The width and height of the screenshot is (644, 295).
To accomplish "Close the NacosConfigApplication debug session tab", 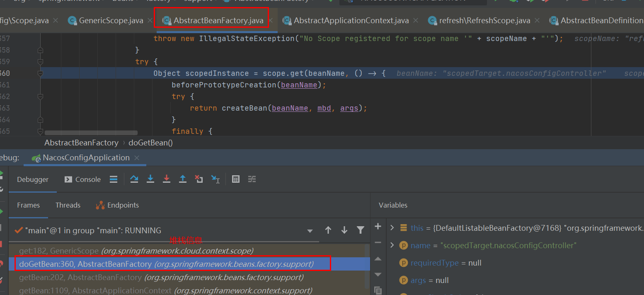I will tap(137, 158).
